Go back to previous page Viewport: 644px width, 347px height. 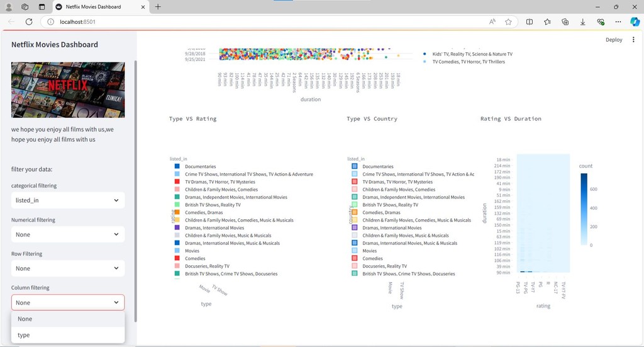11,22
